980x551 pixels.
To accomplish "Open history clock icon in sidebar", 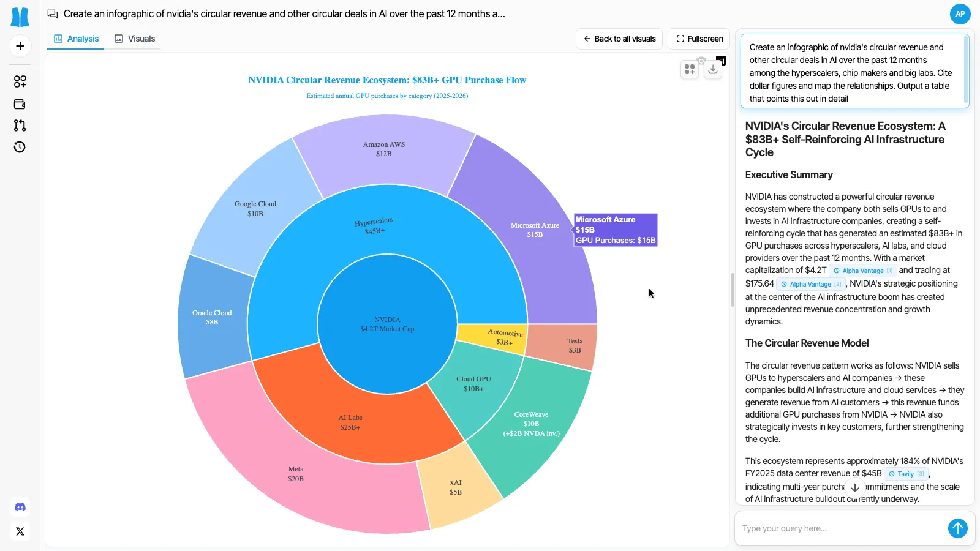I will (20, 147).
